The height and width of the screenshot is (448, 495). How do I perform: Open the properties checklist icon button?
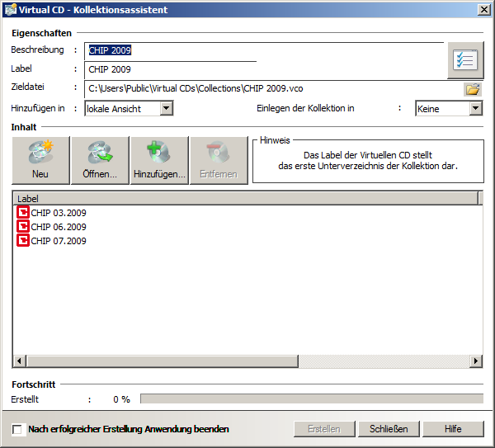[465, 60]
